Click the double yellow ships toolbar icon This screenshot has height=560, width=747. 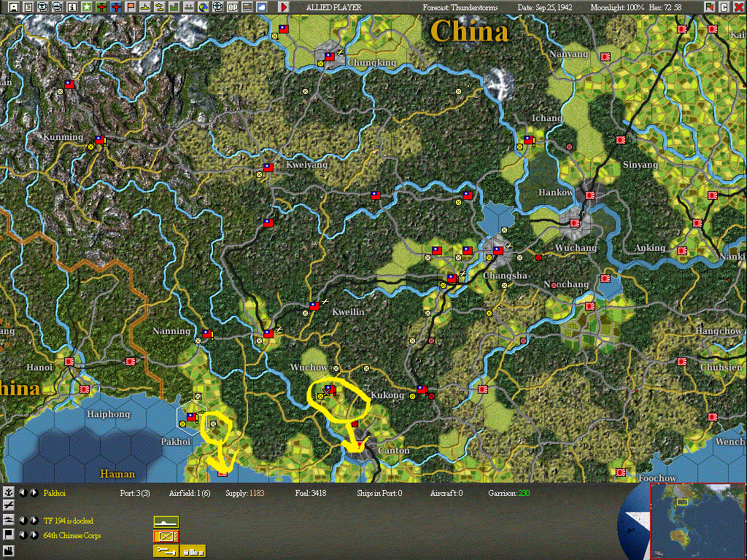[x=160, y=7]
